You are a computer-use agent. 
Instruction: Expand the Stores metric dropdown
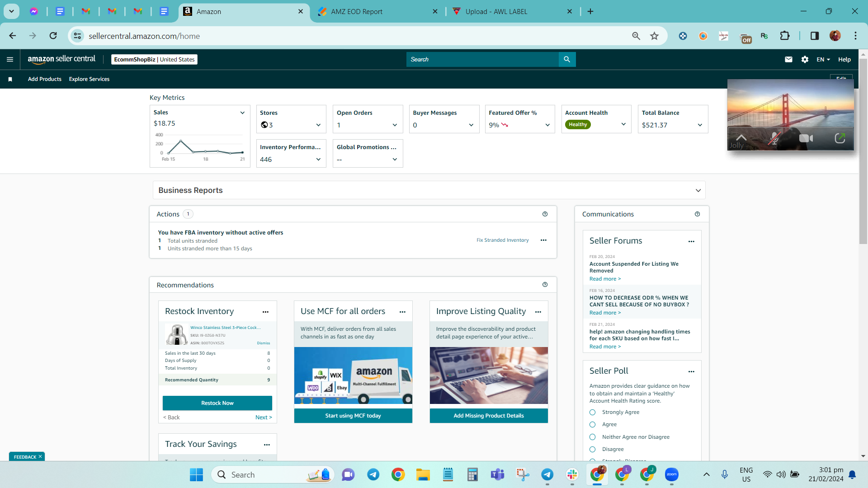tap(318, 125)
